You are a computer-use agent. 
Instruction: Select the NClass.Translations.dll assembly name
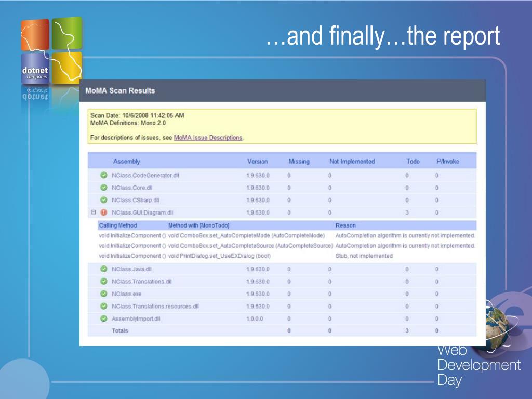(x=141, y=282)
